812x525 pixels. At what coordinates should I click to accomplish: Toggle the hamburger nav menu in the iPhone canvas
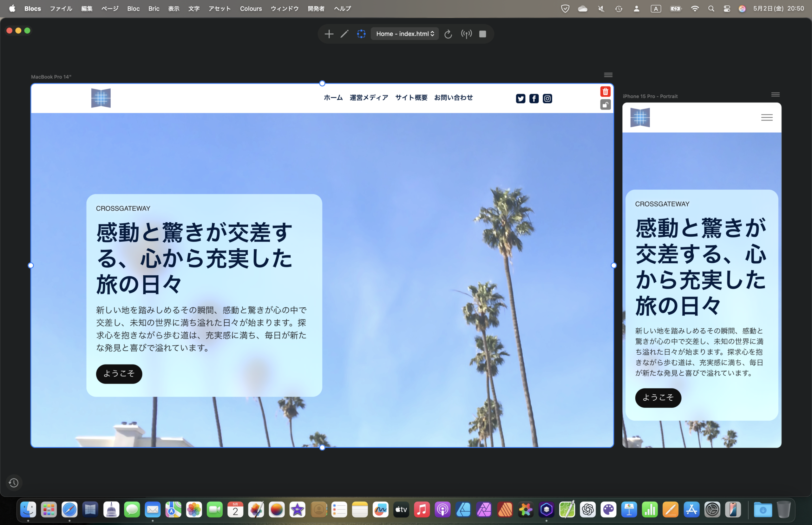click(767, 118)
